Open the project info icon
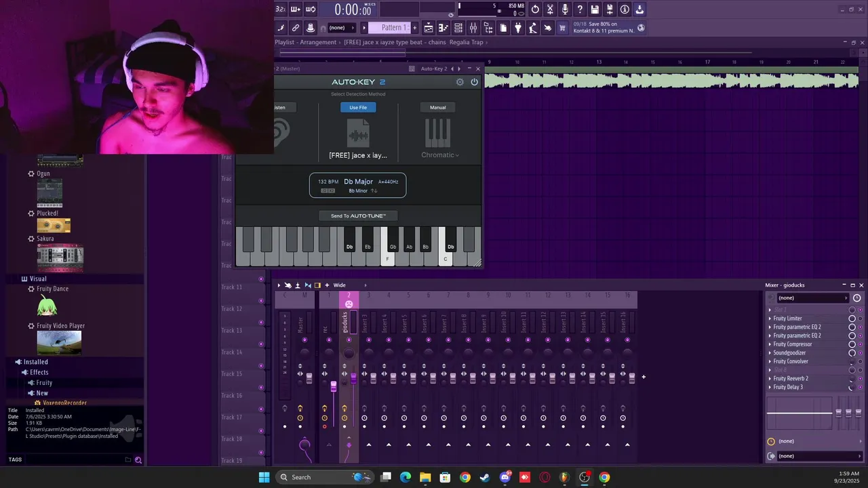 pos(625,9)
